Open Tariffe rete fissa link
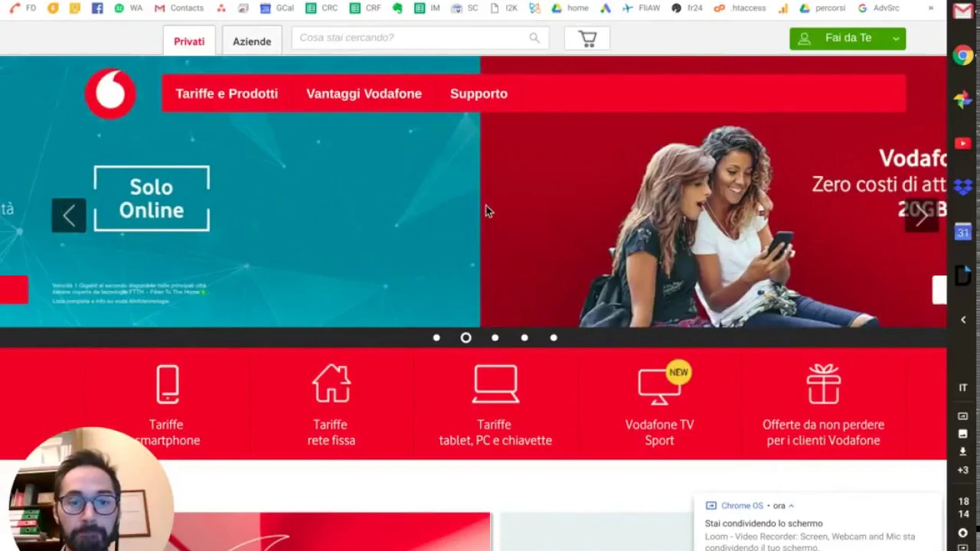Screen dimensions: 980x551 click(x=331, y=432)
